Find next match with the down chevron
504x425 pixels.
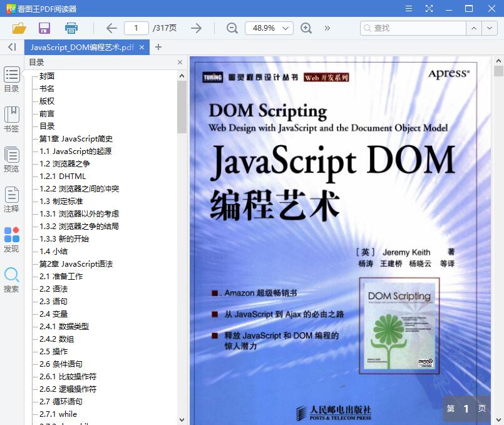tap(490, 28)
